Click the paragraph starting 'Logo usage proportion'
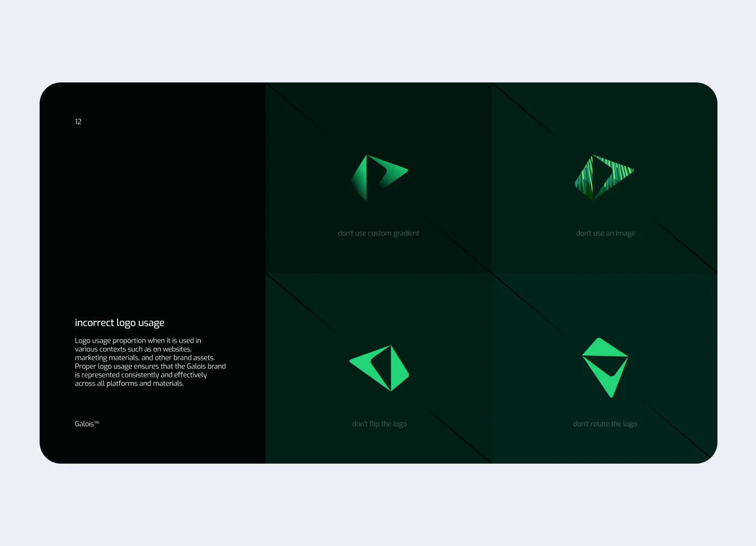Screen dimensions: 756x546 [x=150, y=362]
